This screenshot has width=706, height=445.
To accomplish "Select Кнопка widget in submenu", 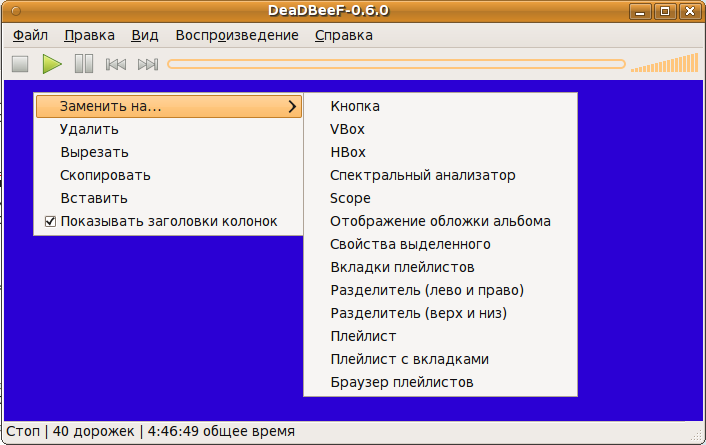I will (x=440, y=106).
